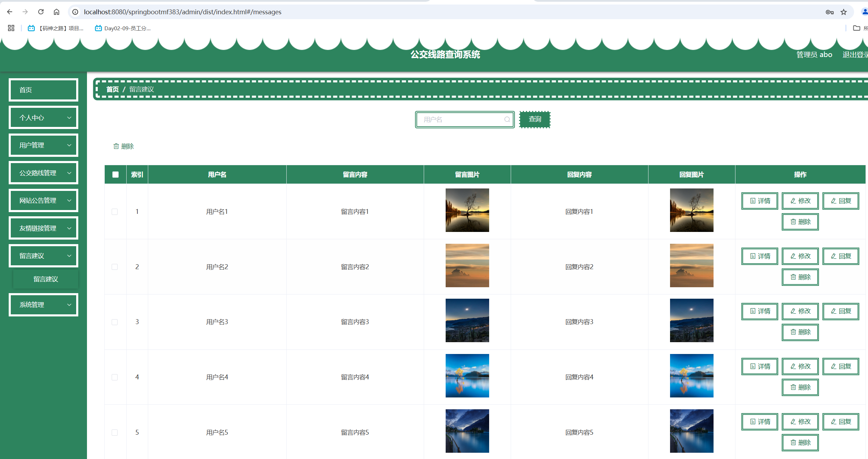Expand the 系统管理 sidebar menu
Image resolution: width=868 pixels, height=459 pixels.
coord(43,305)
